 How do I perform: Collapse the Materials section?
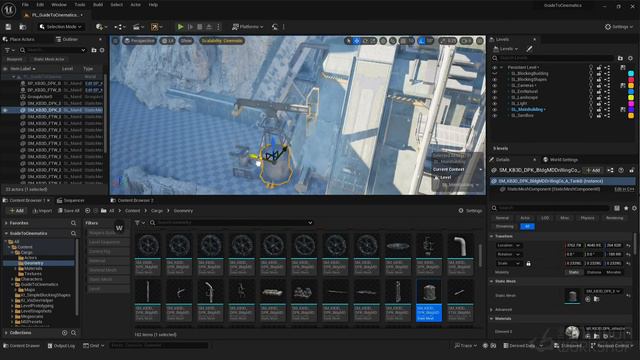(491, 319)
